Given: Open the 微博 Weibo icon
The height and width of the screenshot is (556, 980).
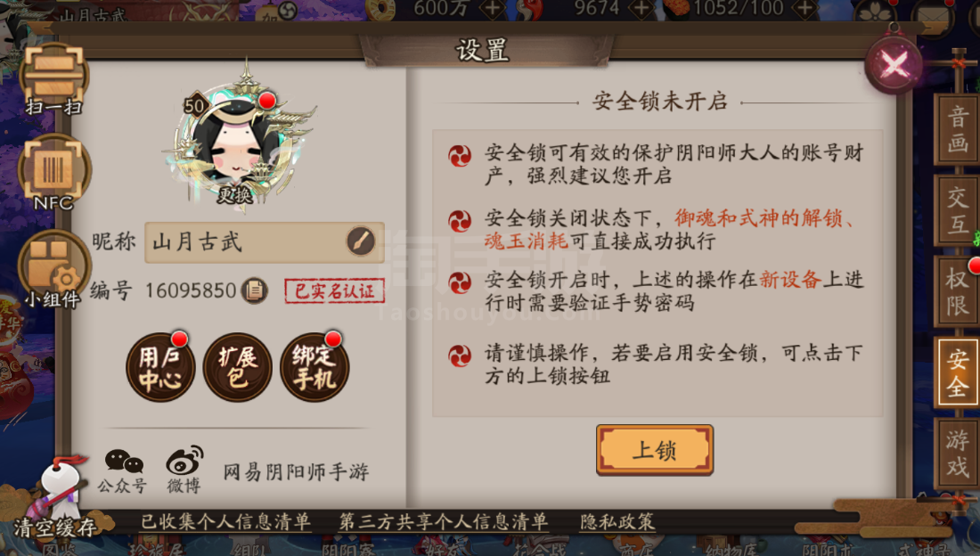Looking at the screenshot, I should pyautogui.click(x=184, y=469).
